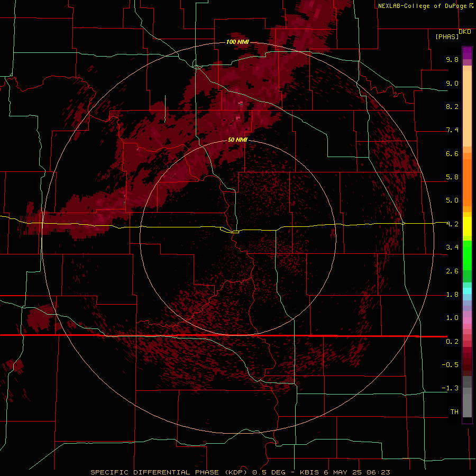This screenshot has width=476, height=476.
Task: Select the 1.8 value on the legend
Action: tap(452, 295)
